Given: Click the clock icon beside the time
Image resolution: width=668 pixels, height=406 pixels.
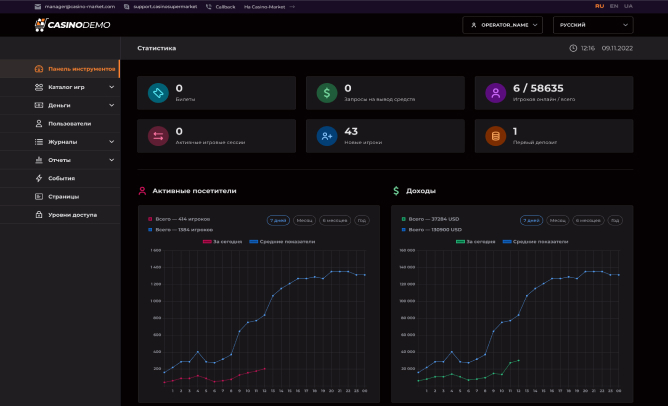Looking at the screenshot, I should click(x=572, y=48).
